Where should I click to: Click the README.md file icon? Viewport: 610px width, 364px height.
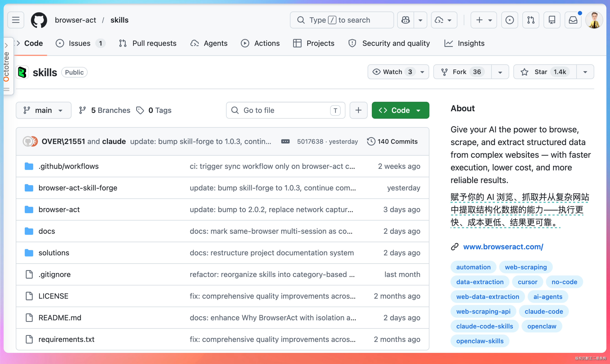[x=29, y=318]
